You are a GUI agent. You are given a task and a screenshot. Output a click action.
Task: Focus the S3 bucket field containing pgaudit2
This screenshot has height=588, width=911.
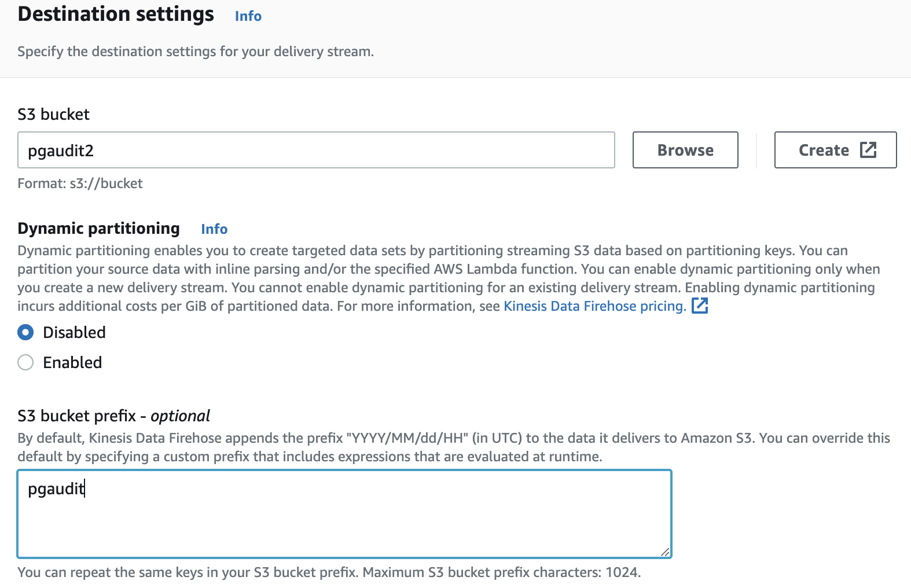(315, 150)
